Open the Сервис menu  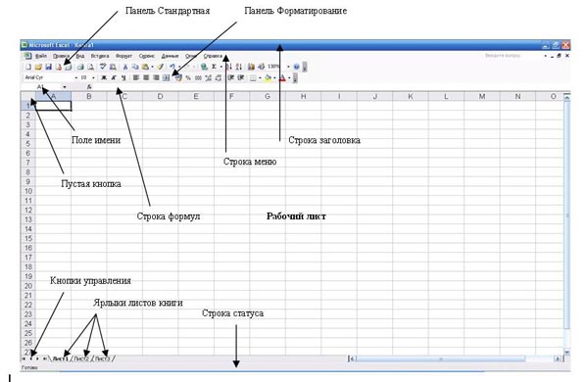[x=147, y=56]
